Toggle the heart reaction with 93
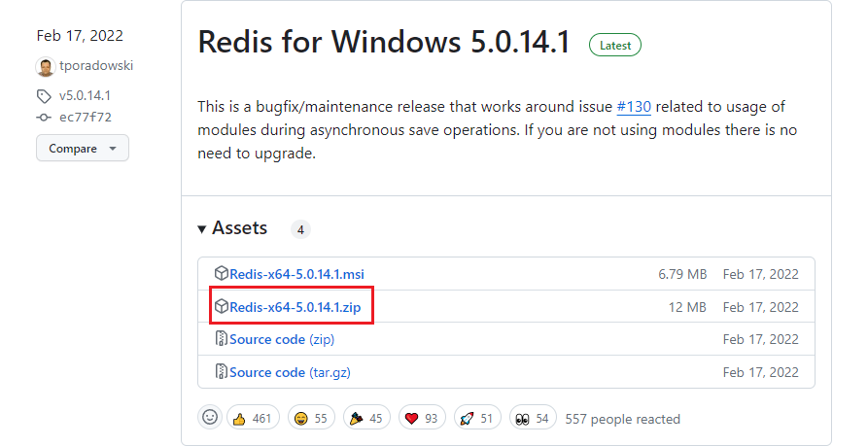The image size is (868, 446). (x=421, y=419)
